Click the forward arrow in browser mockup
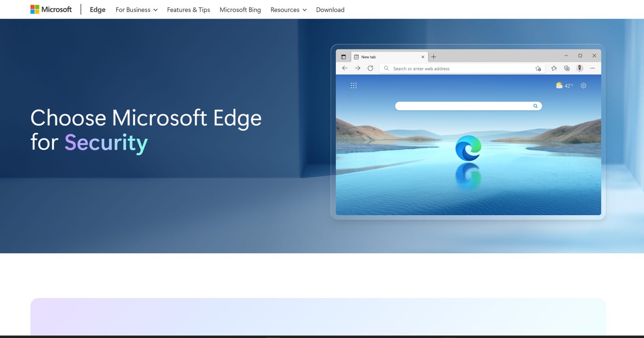Image resolution: width=644 pixels, height=338 pixels. pos(357,68)
